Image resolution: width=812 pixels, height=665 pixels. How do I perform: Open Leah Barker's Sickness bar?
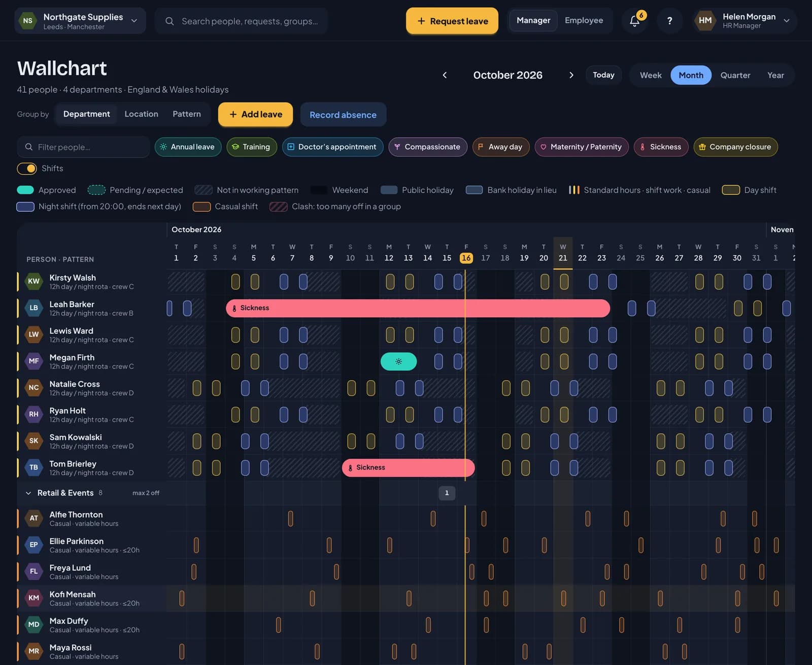(418, 308)
